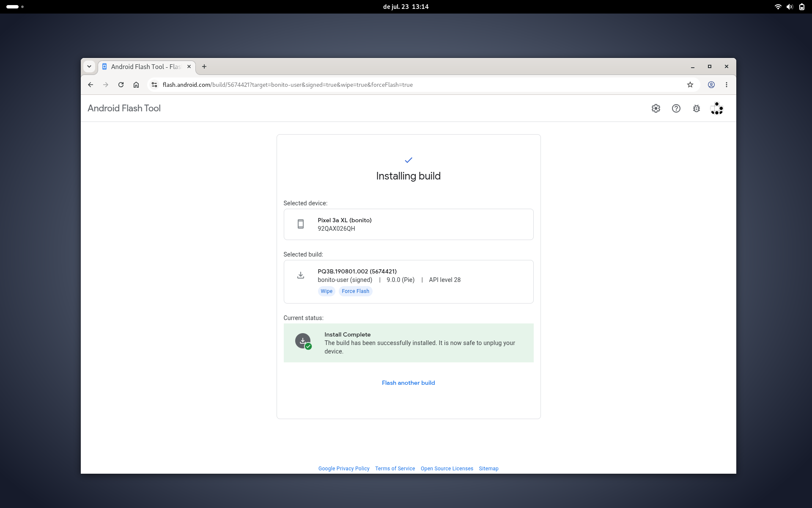The height and width of the screenshot is (508, 812).
Task: Open the help question mark icon
Action: [676, 108]
